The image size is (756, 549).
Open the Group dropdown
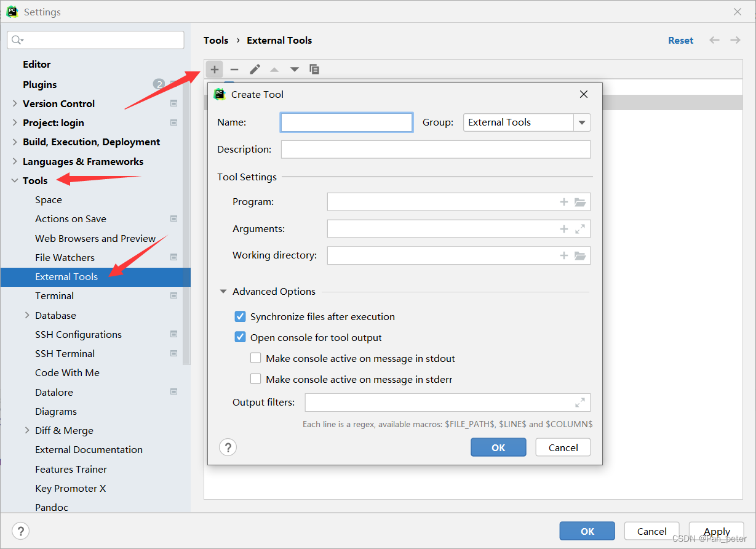pyautogui.click(x=582, y=122)
